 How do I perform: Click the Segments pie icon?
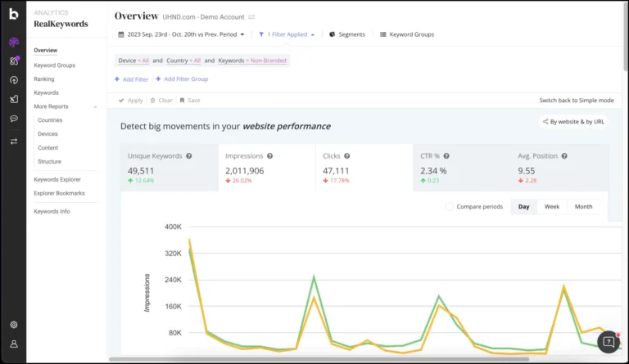pyautogui.click(x=333, y=34)
